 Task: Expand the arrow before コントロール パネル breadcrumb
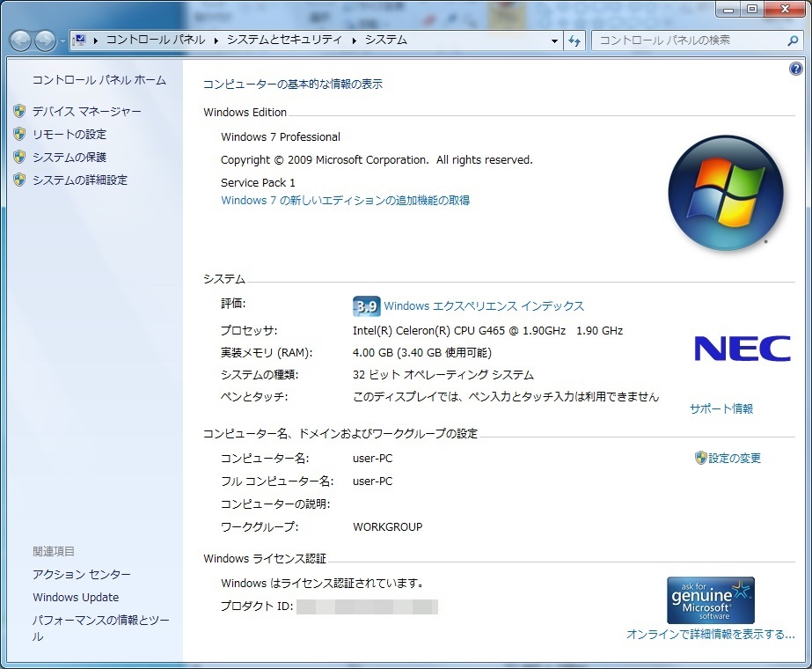tap(95, 40)
